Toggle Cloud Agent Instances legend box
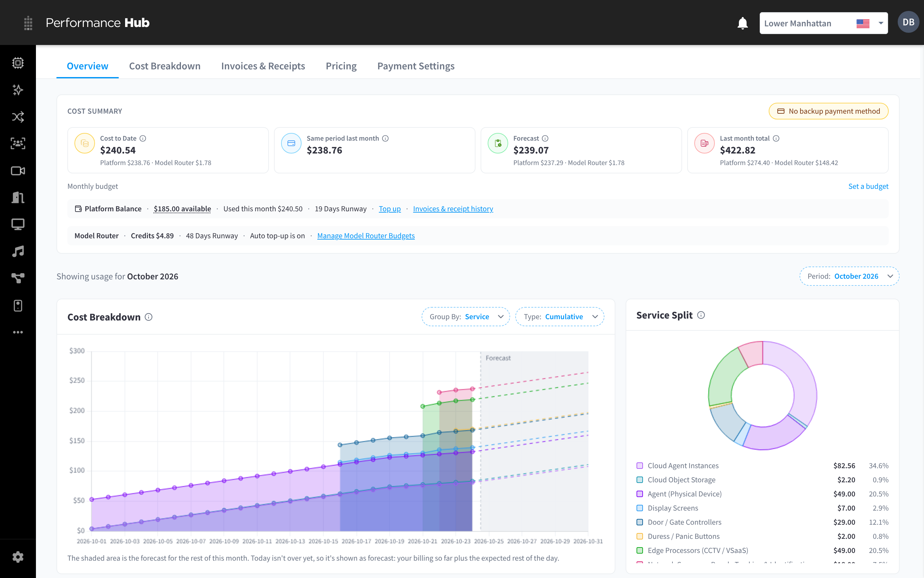The height and width of the screenshot is (578, 924). click(640, 466)
